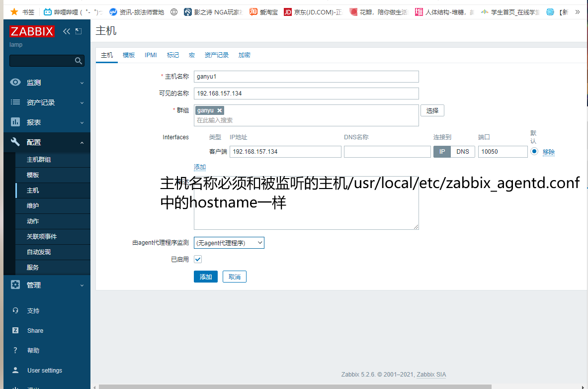This screenshot has height=389, width=588.
Task: Click the gear icon for 管理
Action: pyautogui.click(x=15, y=285)
